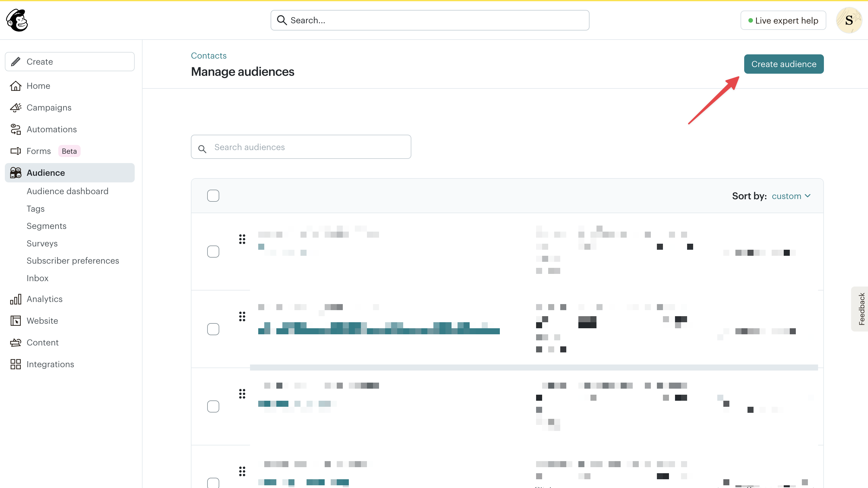Check the first audience row checkbox

pyautogui.click(x=213, y=252)
